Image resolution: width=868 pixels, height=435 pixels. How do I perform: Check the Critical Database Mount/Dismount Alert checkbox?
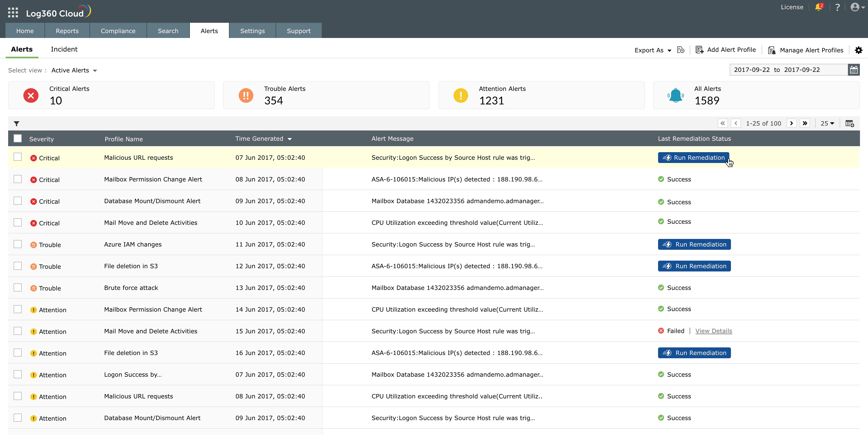18,201
